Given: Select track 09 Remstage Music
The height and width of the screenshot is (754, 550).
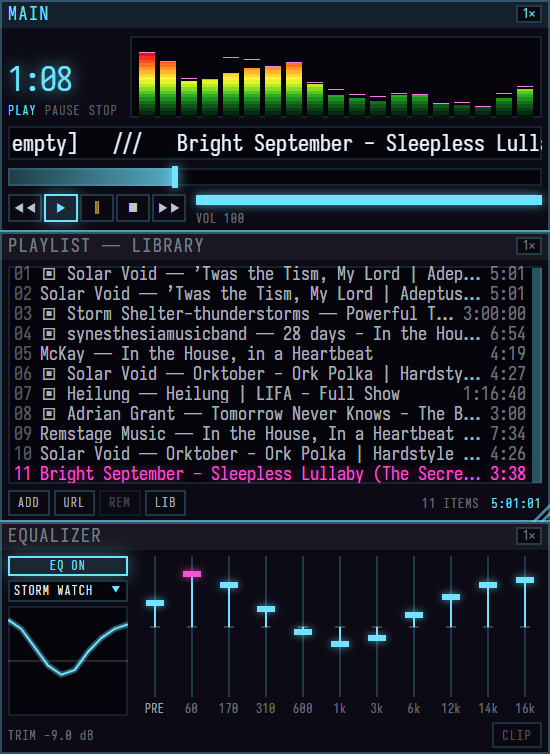Looking at the screenshot, I should pos(270,434).
